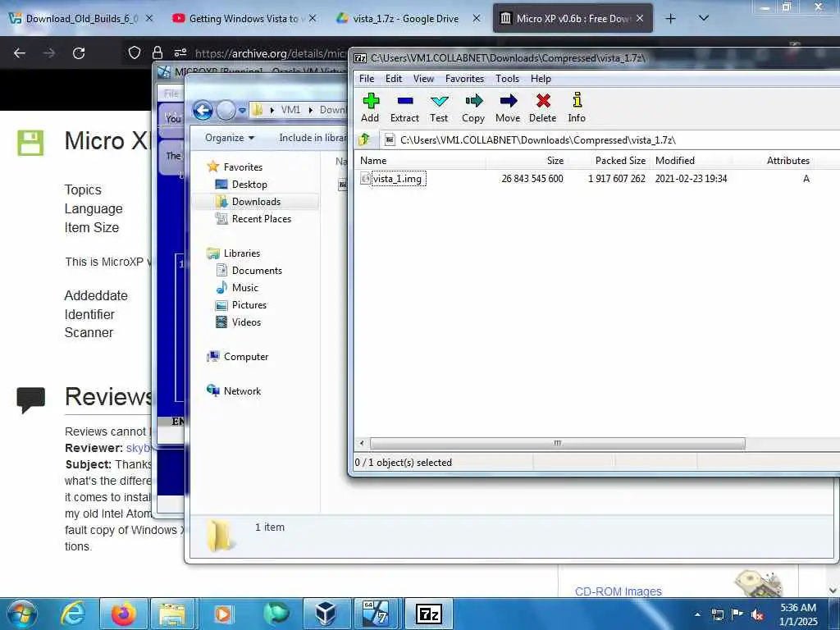Click the padlock site security icon
Screen dimensions: 840x630
pyautogui.click(x=157, y=52)
